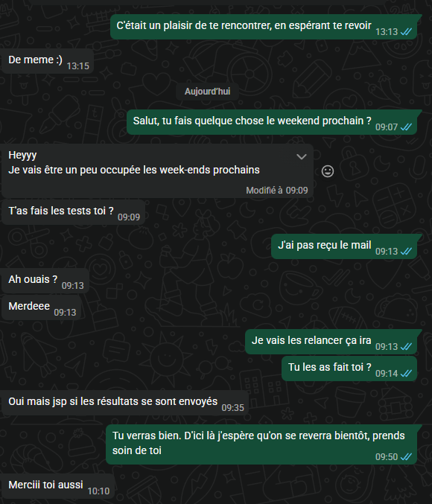Click read receipt ticks on 13:13 message
The image size is (432, 504).
tap(406, 32)
